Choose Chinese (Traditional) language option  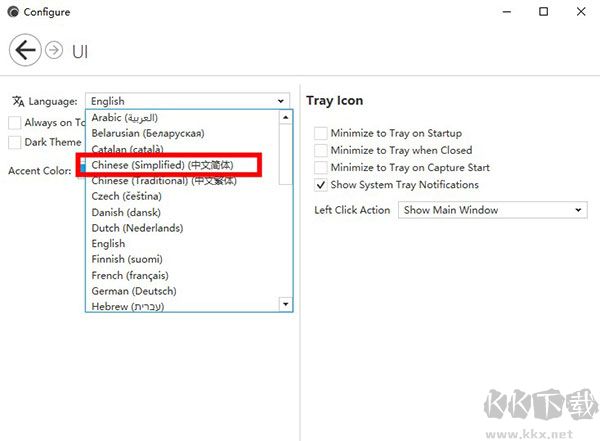(164, 181)
